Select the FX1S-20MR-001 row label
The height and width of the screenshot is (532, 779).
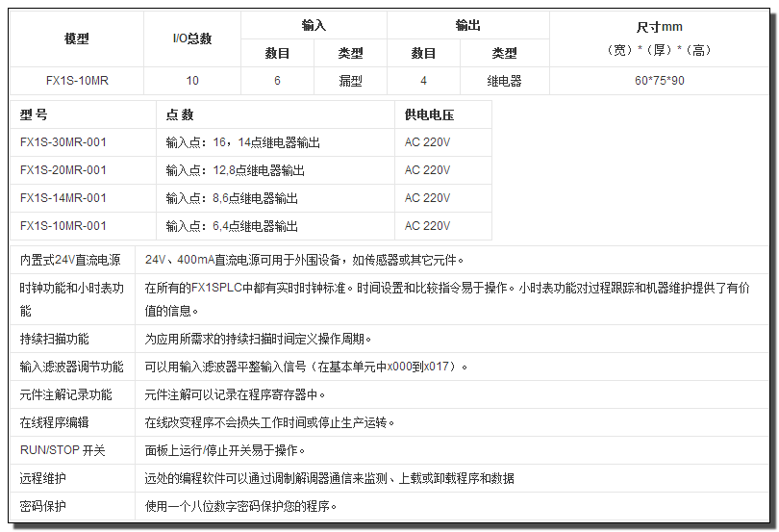(x=63, y=170)
